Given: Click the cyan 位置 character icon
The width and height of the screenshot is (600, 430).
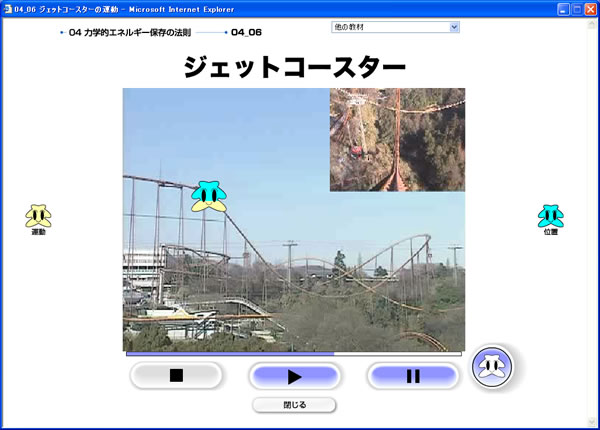Looking at the screenshot, I should (x=550, y=216).
